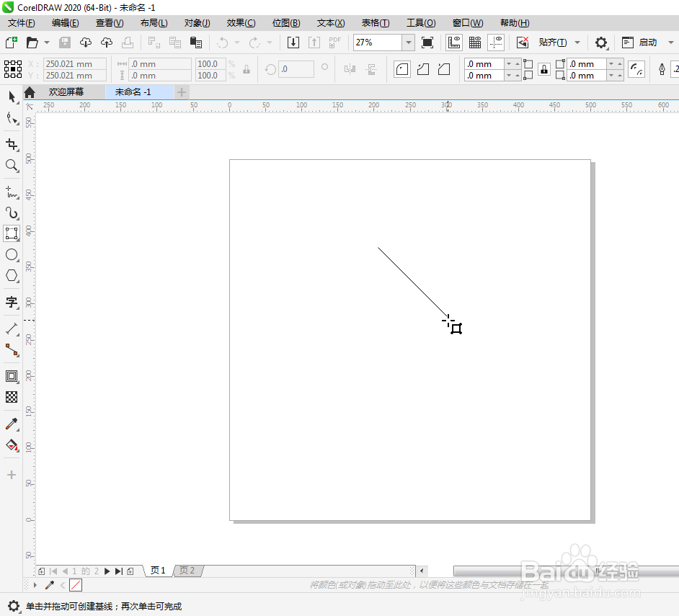Click the Full-screen preview icon
Screen dimensions: 679x616
click(x=427, y=43)
